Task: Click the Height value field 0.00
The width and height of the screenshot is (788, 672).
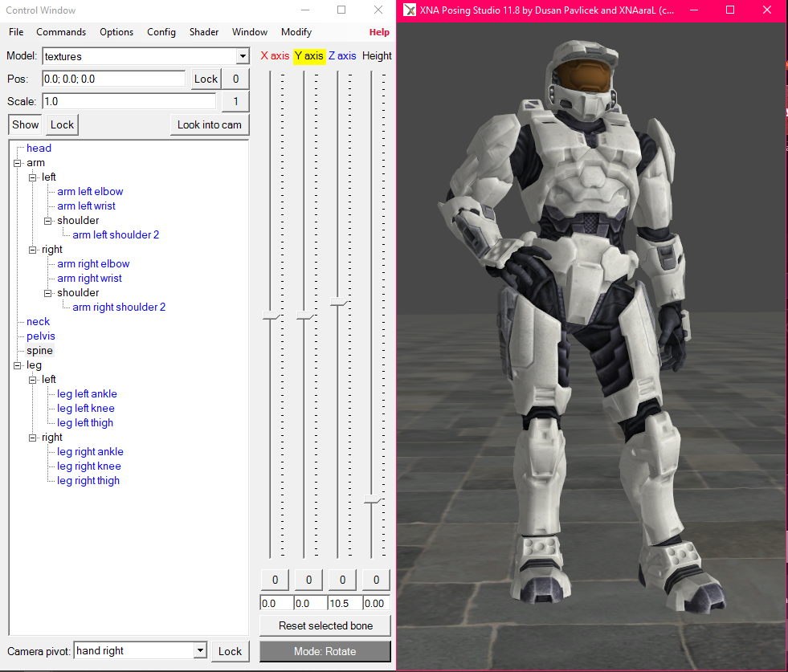Action: 376,603
